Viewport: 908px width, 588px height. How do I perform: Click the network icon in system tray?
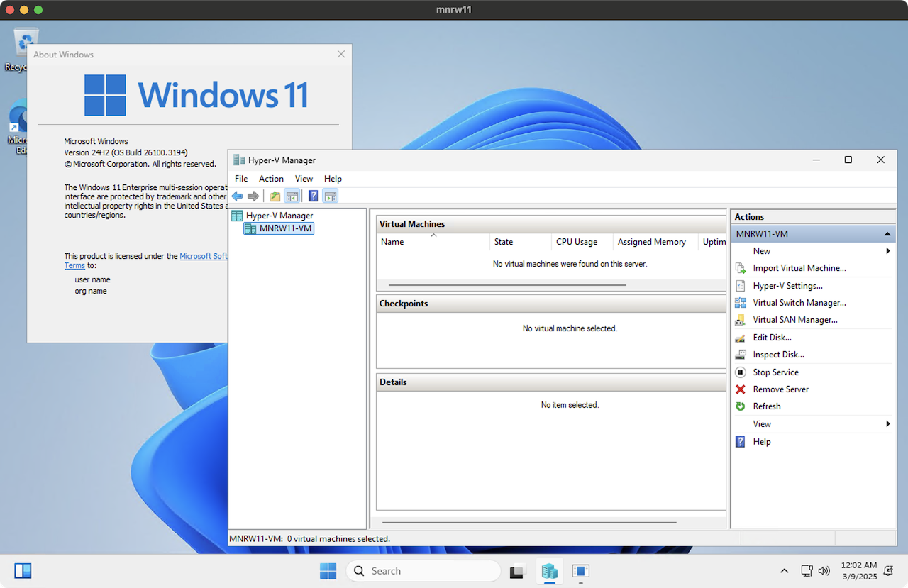pyautogui.click(x=807, y=571)
